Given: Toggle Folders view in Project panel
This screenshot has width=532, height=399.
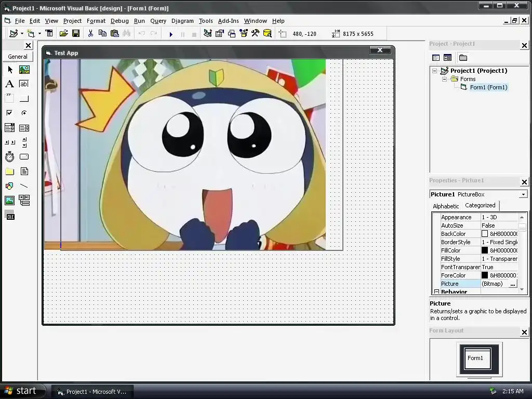Looking at the screenshot, I should [x=463, y=58].
